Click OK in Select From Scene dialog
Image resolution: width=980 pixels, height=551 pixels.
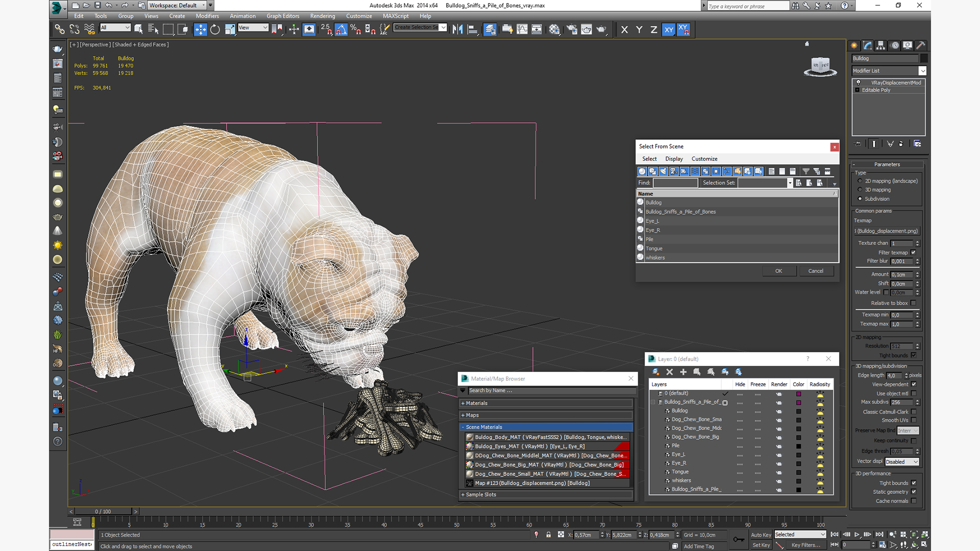tap(779, 271)
